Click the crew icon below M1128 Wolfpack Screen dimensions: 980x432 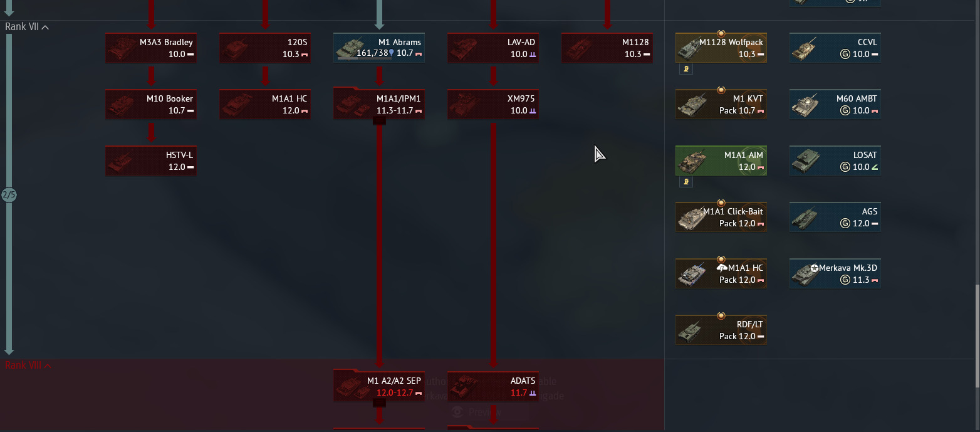tap(686, 70)
